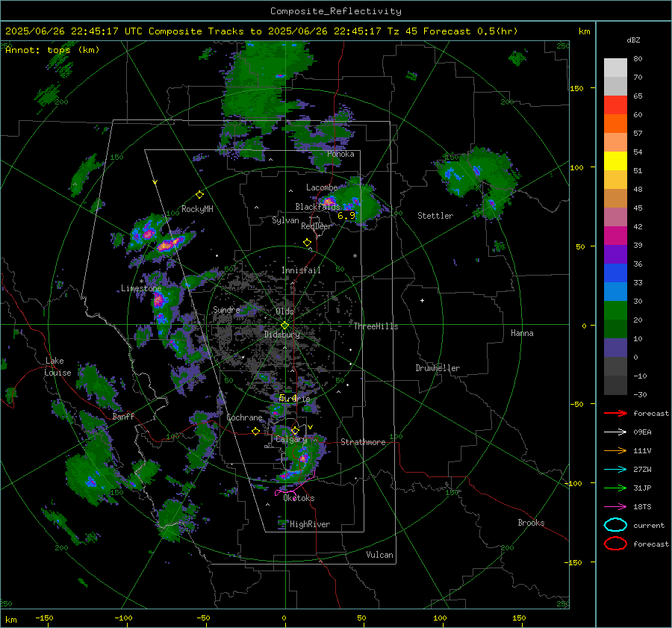
Task: Click the '6.9' storm top annotation
Action: pos(346,216)
